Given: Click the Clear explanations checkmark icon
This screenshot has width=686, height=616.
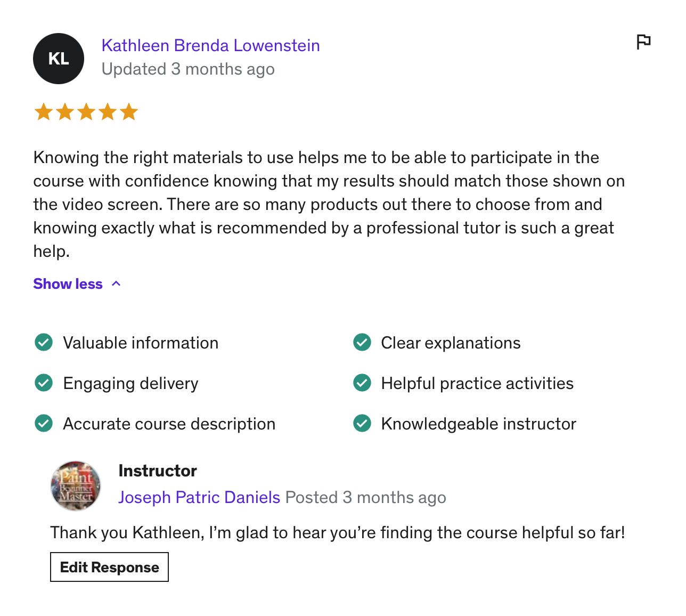Looking at the screenshot, I should click(x=362, y=342).
